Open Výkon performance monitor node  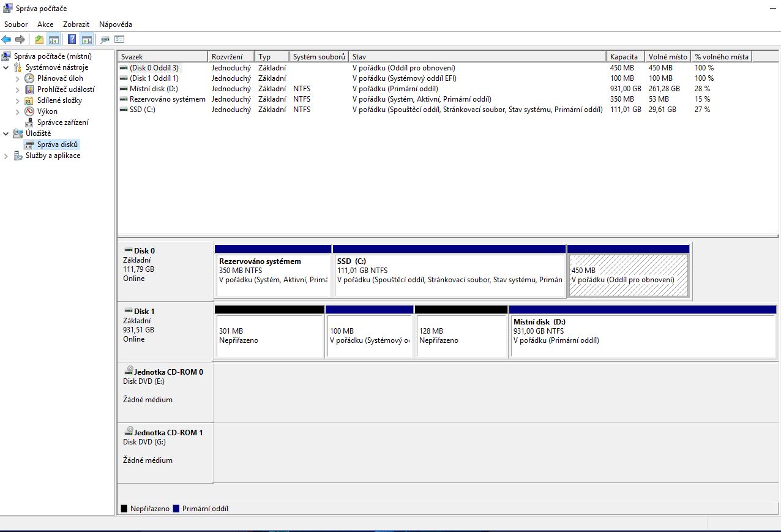(47, 111)
